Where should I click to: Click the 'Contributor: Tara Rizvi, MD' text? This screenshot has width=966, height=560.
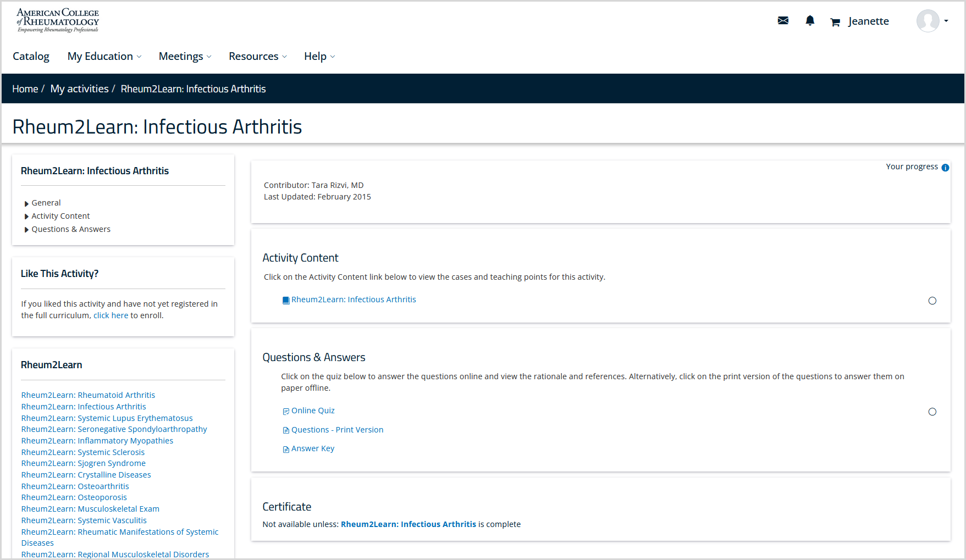[314, 185]
